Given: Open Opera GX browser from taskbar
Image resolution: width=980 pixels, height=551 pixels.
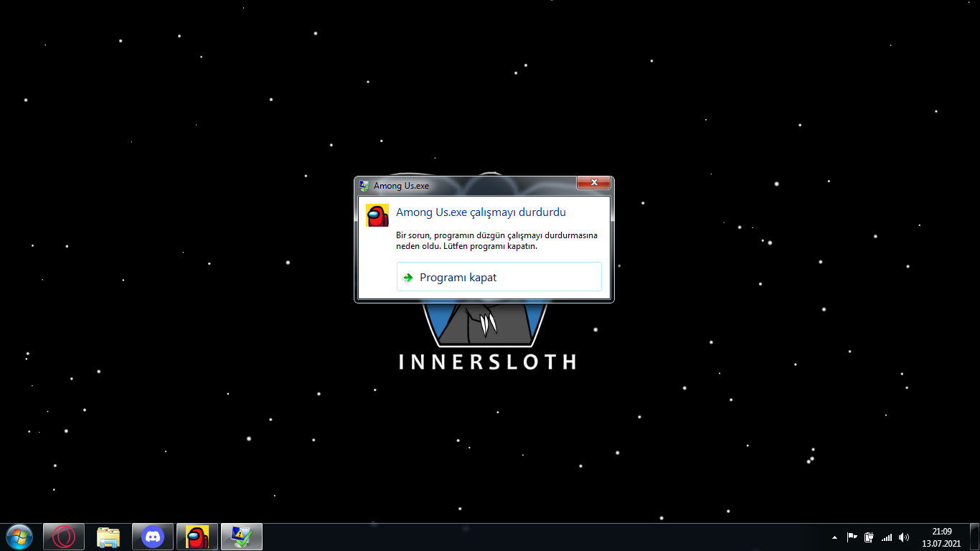Looking at the screenshot, I should (x=64, y=537).
